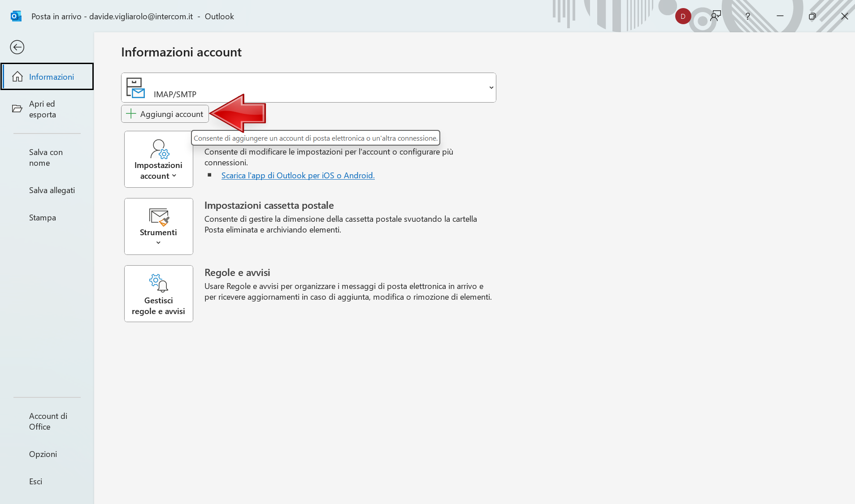Open the Stampa print page
Viewport: 855px width, 504px height.
coord(42,218)
